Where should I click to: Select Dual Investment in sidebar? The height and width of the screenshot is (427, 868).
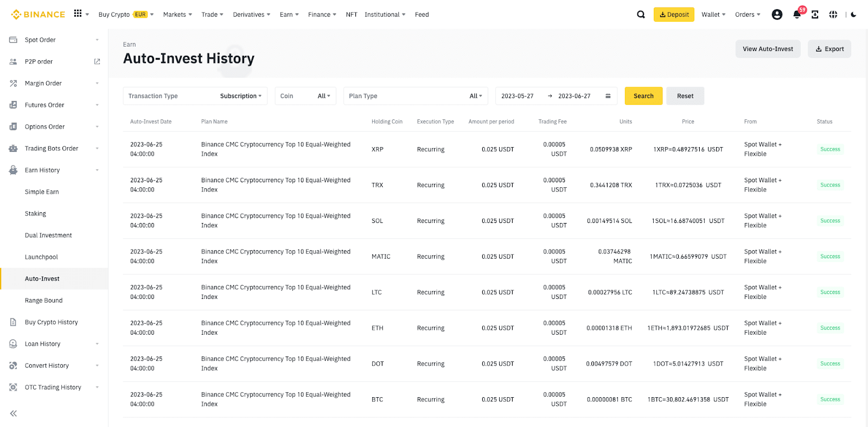(48, 235)
